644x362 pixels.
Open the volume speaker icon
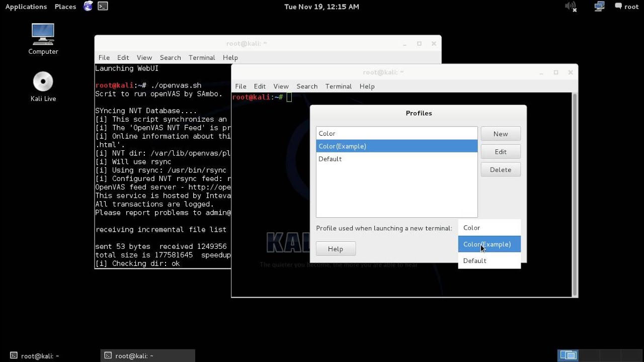[571, 6]
